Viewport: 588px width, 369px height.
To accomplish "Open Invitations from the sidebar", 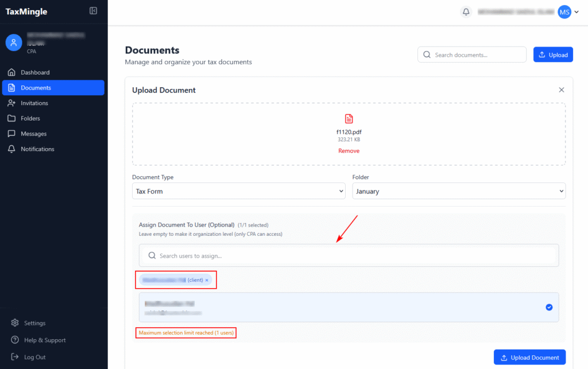I will tap(34, 103).
